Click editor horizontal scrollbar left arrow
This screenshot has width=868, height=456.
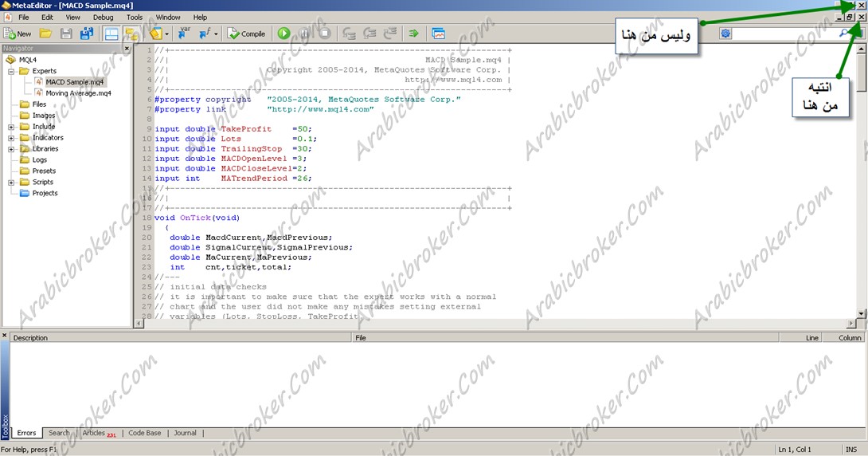point(139,324)
